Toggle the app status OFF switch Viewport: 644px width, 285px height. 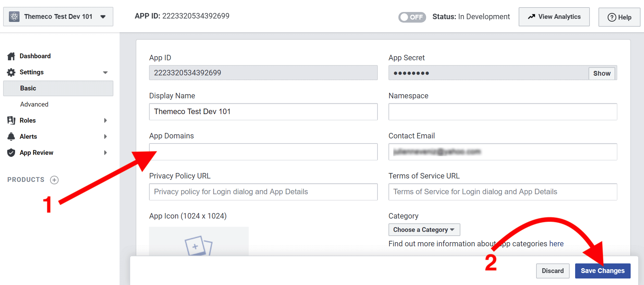412,17
